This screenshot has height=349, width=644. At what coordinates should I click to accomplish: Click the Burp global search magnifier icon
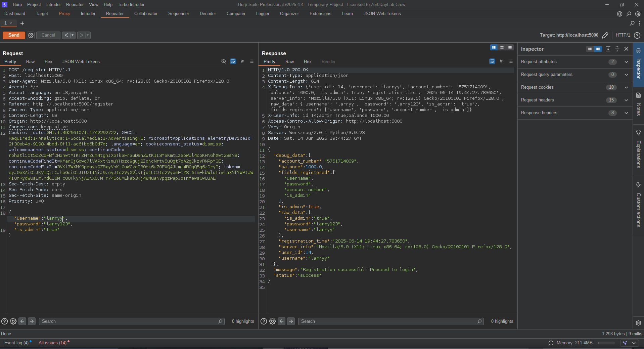629,14
